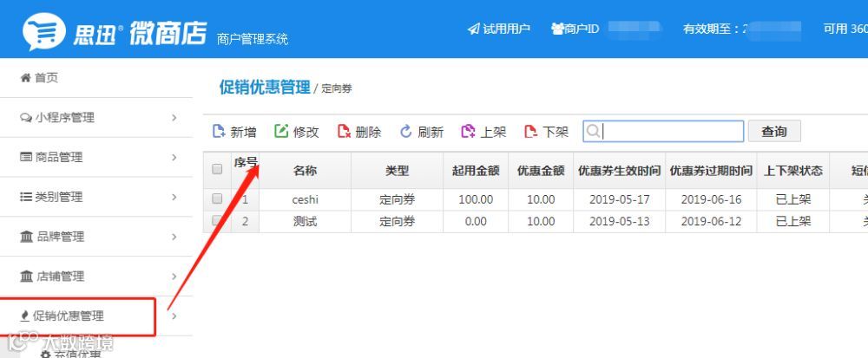Click the 2019-05-17 effective date cell
Screen dimensions: 868x358
pyautogui.click(x=620, y=199)
